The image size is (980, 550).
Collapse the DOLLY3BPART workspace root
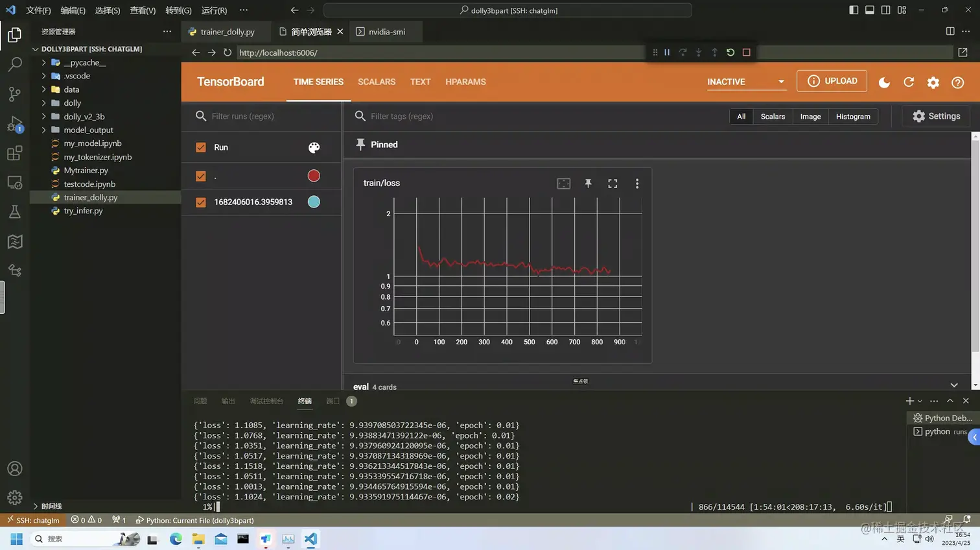[36, 49]
